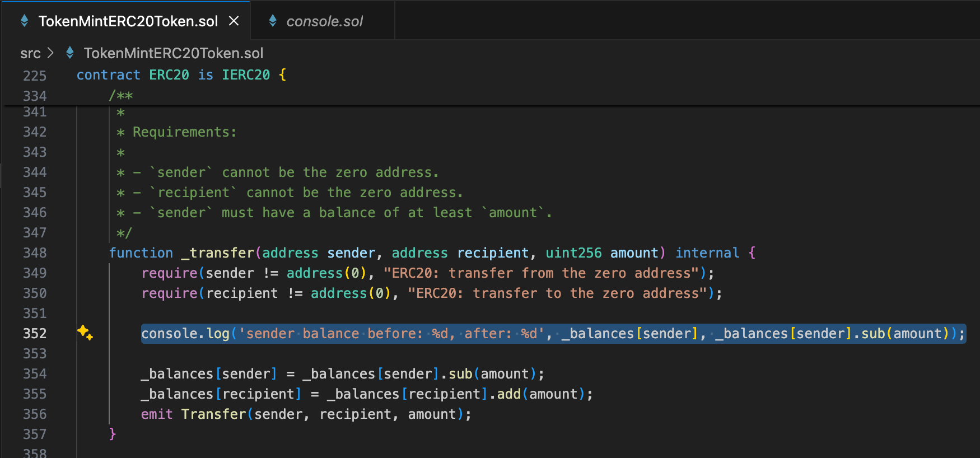Click the sticky scroll comment line 334
Image resolution: width=980 pixels, height=458 pixels.
tap(121, 96)
